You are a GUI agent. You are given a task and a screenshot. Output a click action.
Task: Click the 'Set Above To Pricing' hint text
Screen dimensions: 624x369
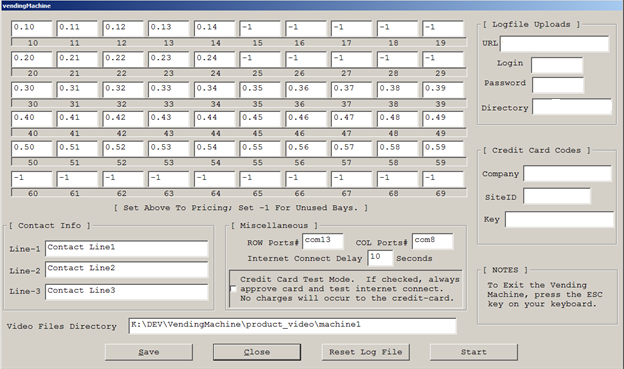click(240, 208)
